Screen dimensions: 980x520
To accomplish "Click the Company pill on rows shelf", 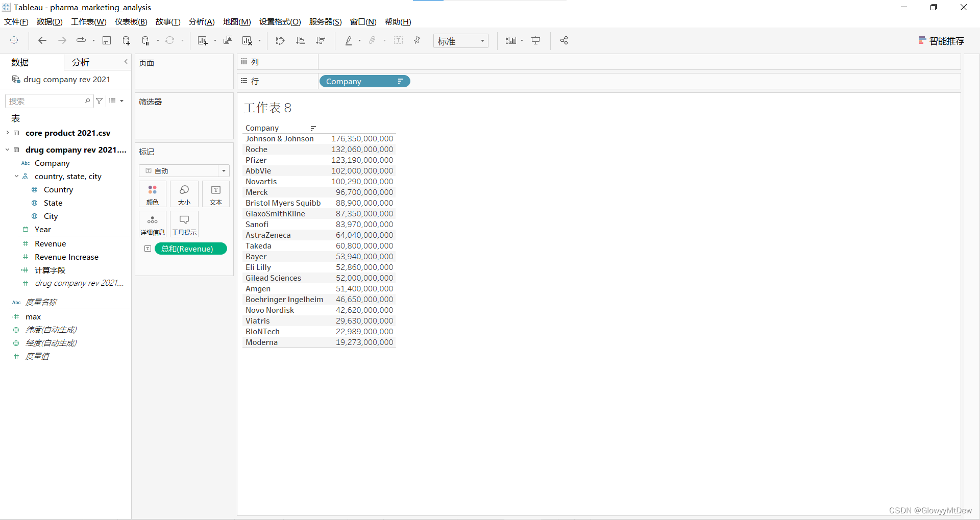I will point(364,81).
